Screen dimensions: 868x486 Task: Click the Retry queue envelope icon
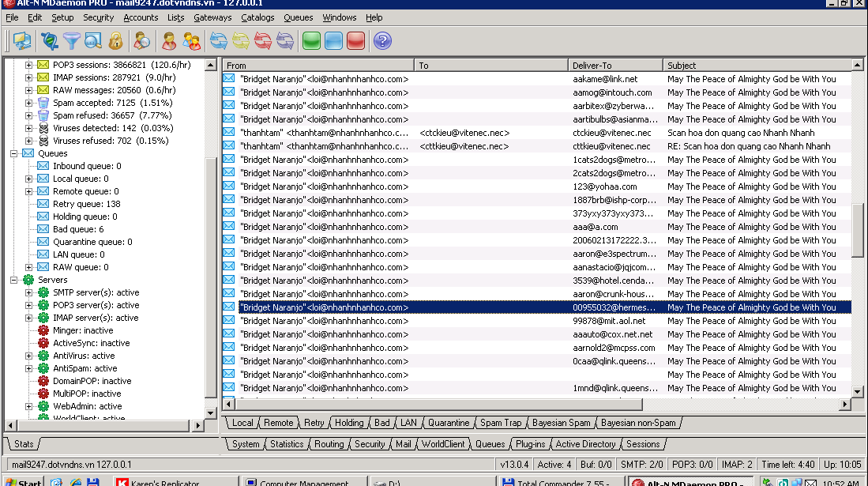click(x=43, y=204)
